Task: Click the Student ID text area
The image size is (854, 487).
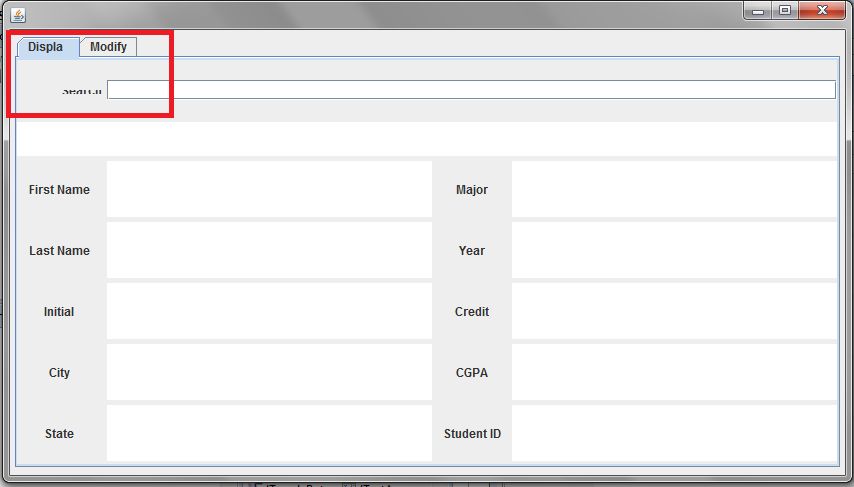Action: coord(674,433)
